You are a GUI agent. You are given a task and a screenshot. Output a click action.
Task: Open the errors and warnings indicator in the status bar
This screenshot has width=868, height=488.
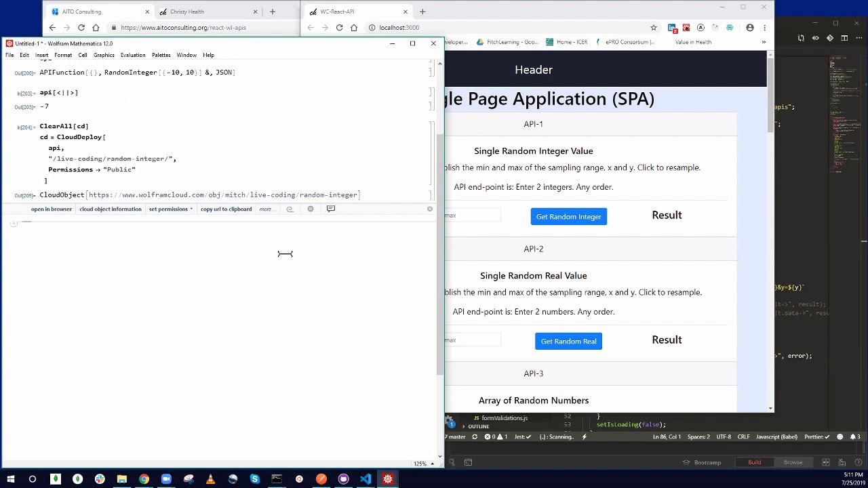(x=496, y=437)
